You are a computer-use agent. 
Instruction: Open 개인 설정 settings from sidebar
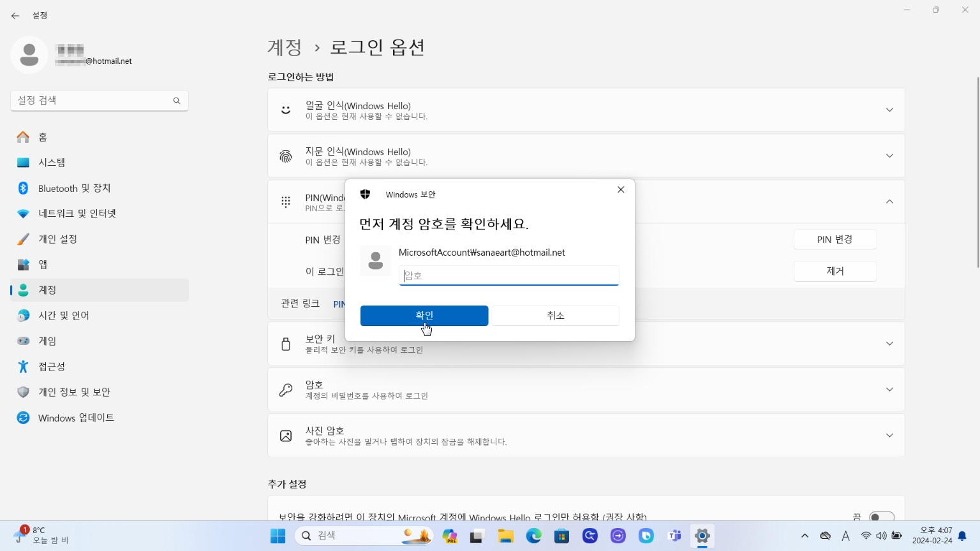59,239
